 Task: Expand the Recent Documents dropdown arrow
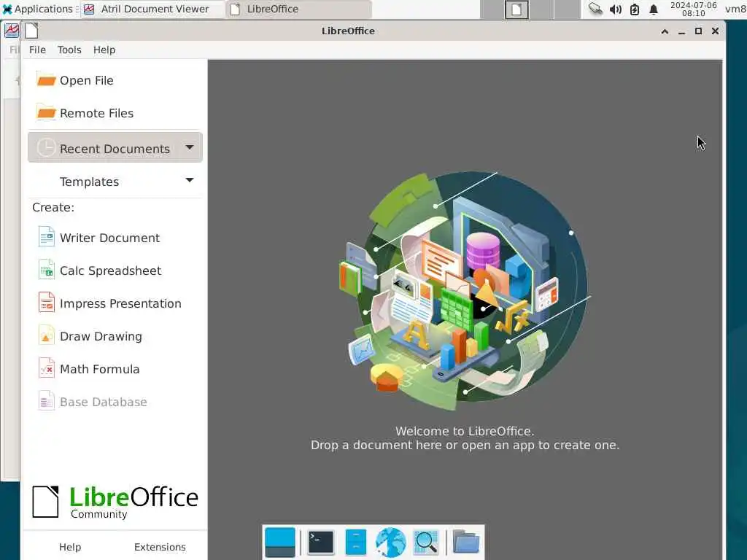point(190,147)
